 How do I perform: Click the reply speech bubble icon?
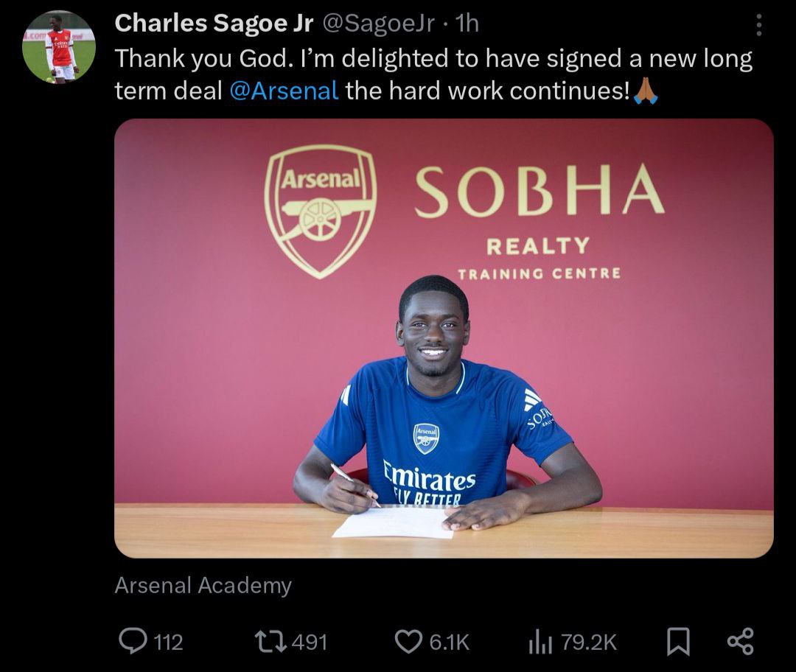[x=133, y=641]
